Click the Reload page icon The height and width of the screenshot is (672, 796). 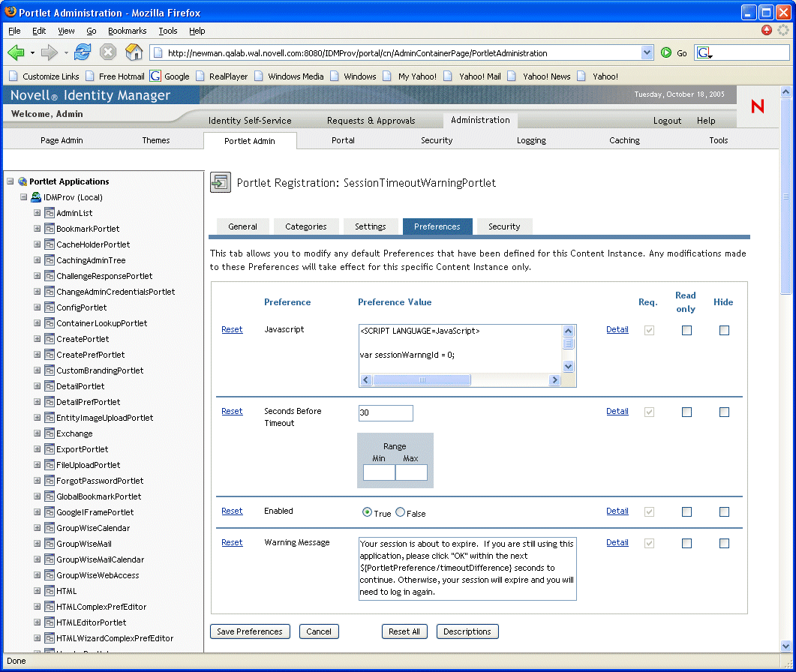(x=83, y=52)
